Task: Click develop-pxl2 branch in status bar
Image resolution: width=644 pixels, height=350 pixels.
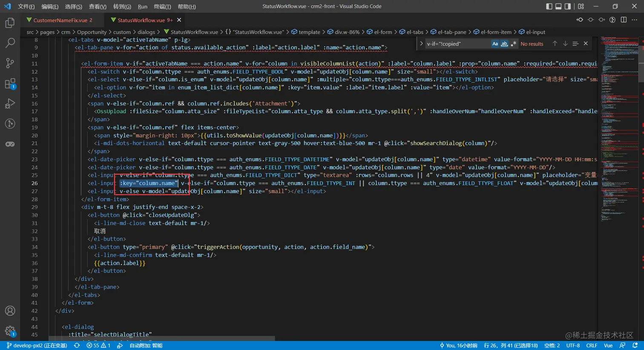Action: click(37, 345)
